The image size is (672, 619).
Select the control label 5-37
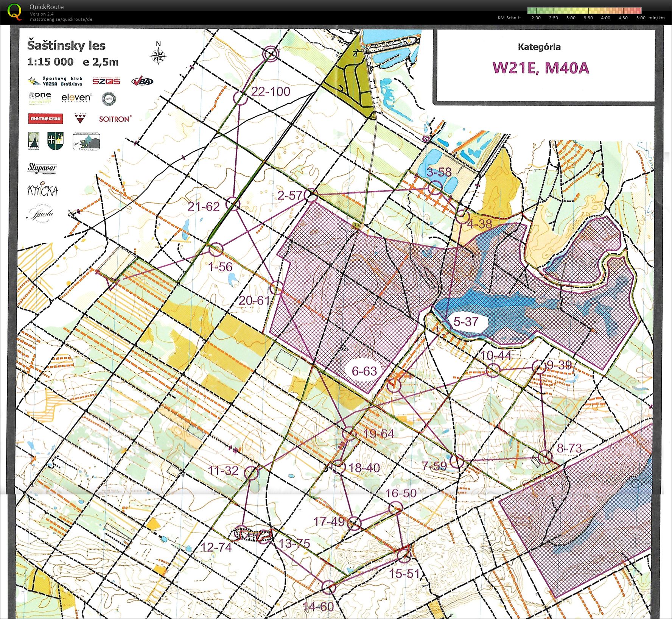[466, 322]
